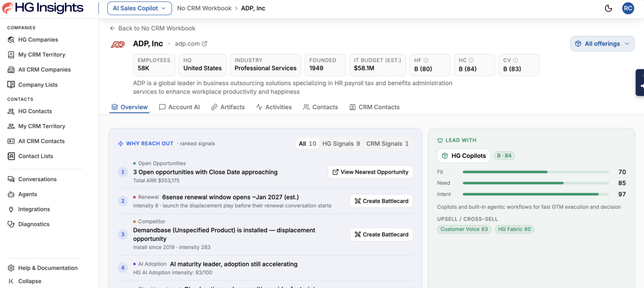Open HG Contacts in sidebar
Viewport: 644px width, 288px height.
click(35, 111)
